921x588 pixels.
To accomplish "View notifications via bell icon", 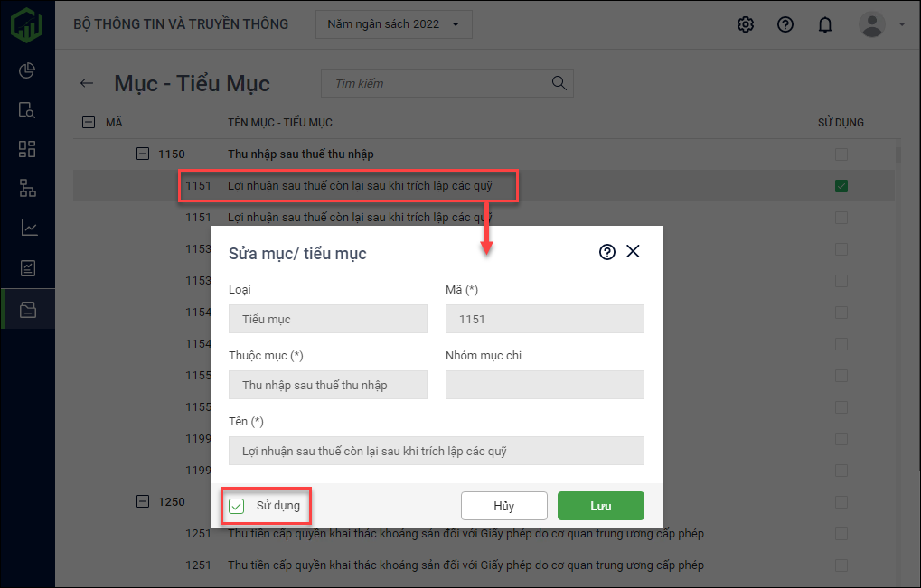I will (824, 24).
